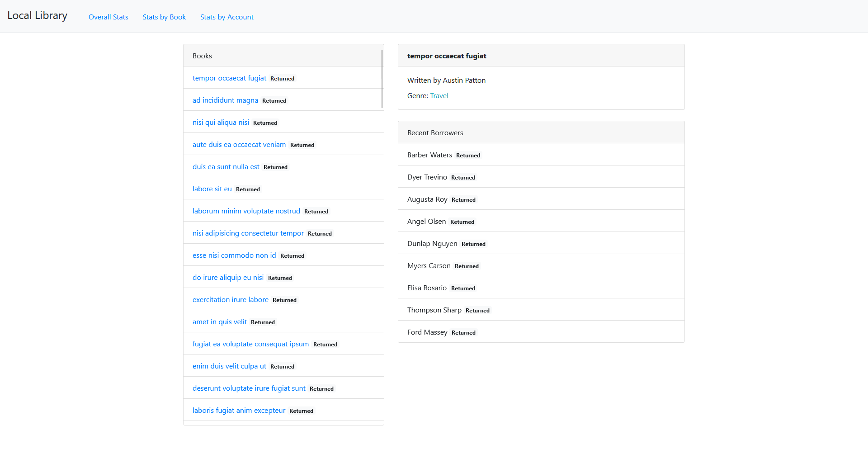Open laborum minim voluptate nostrud
This screenshot has height=449, width=868.
tap(246, 211)
